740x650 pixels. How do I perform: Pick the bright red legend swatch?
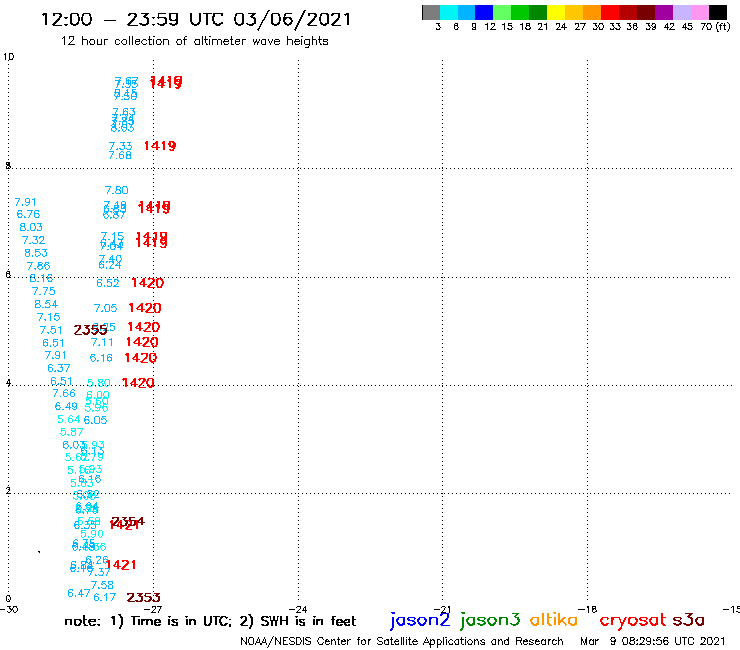(610, 12)
